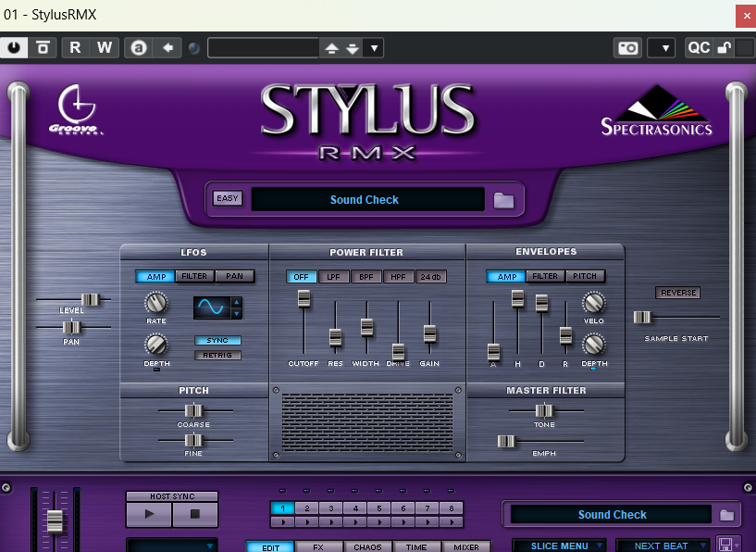Select the LPF mode in Power Filter
The image size is (756, 552).
(334, 275)
